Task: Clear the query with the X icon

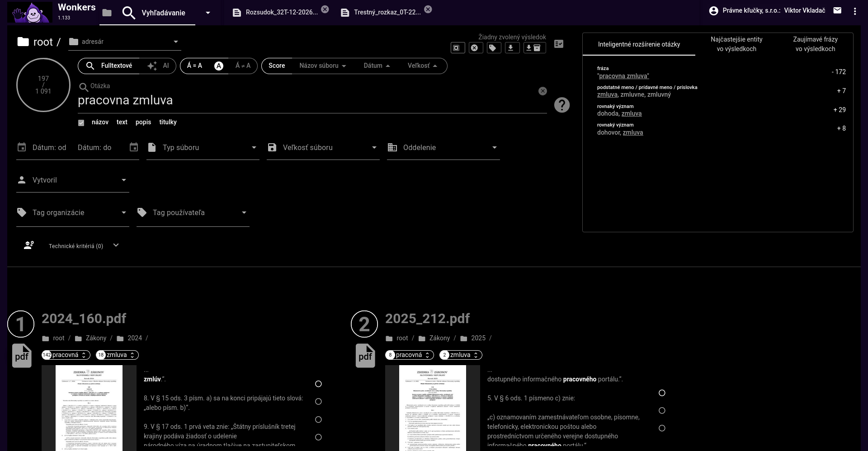Action: coord(542,91)
